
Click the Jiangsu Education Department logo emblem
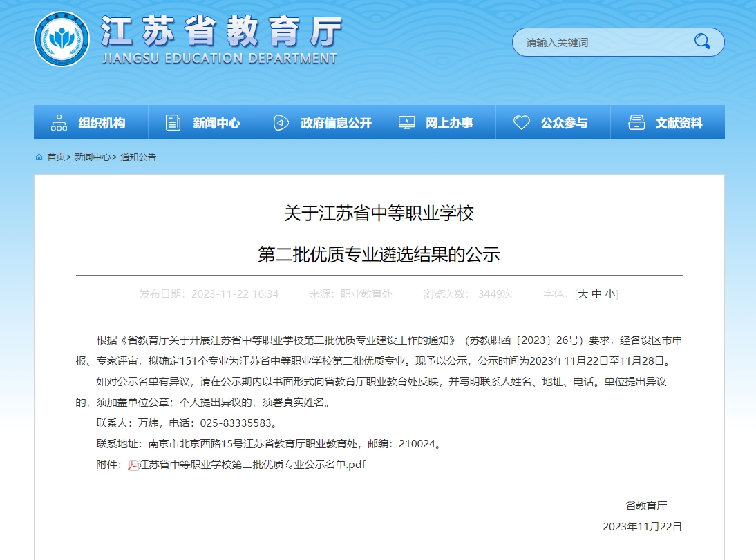[x=62, y=39]
